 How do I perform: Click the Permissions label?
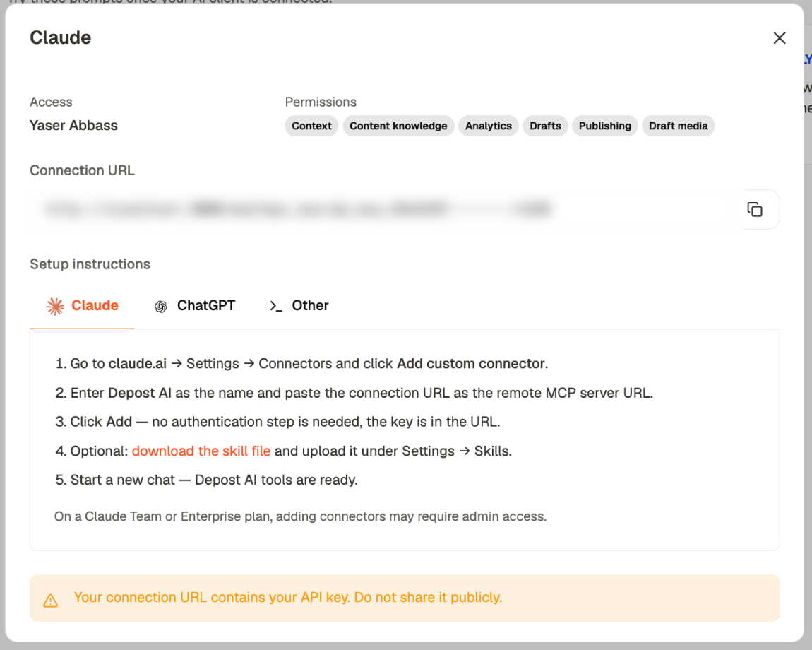(x=321, y=102)
